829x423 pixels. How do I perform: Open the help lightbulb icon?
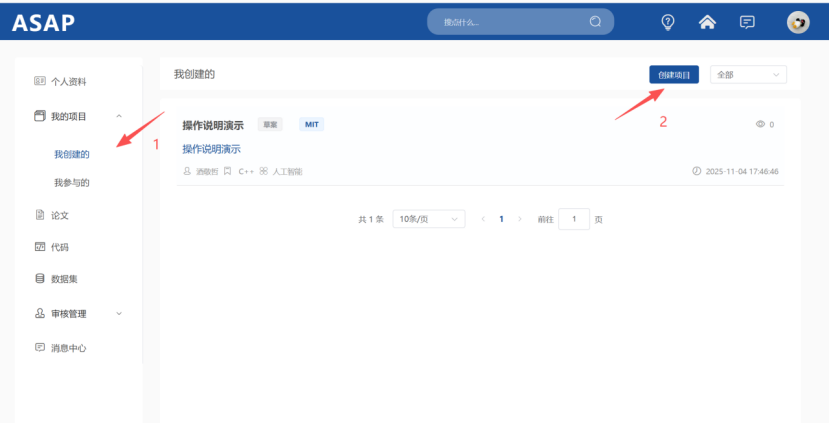click(668, 22)
